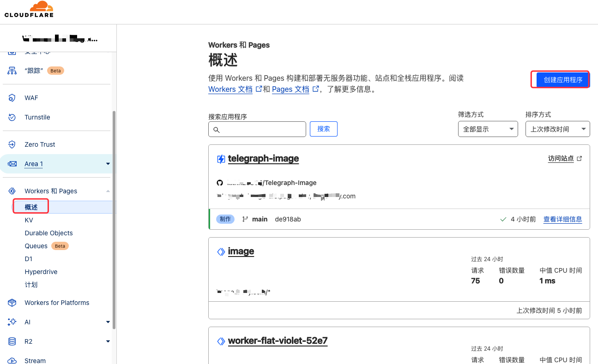
Task: Click the AI sparkle icon
Action: 12,322
